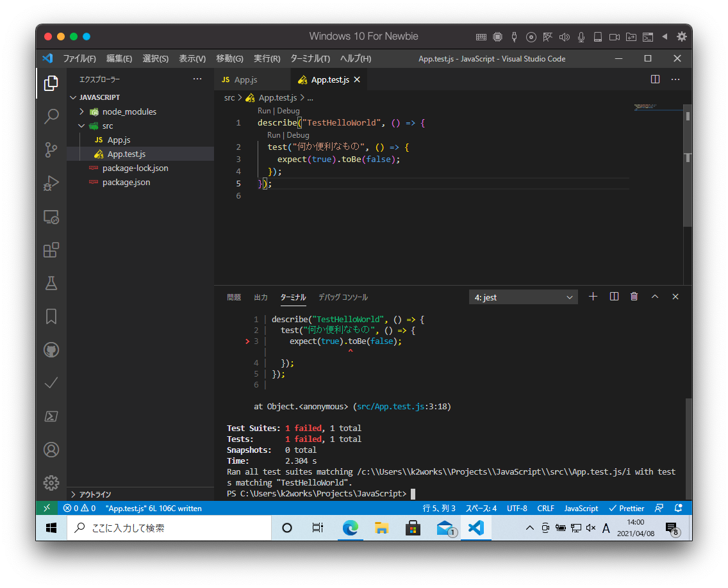728x588 pixels.
Task: Open the Testing flask view
Action: point(51,283)
